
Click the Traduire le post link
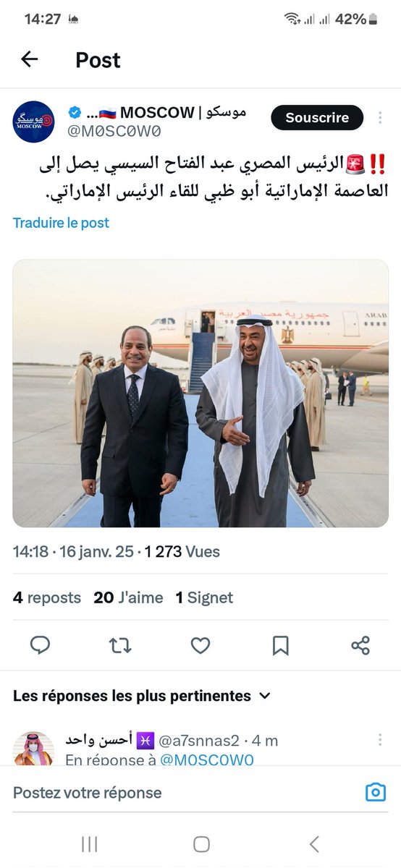point(61,223)
